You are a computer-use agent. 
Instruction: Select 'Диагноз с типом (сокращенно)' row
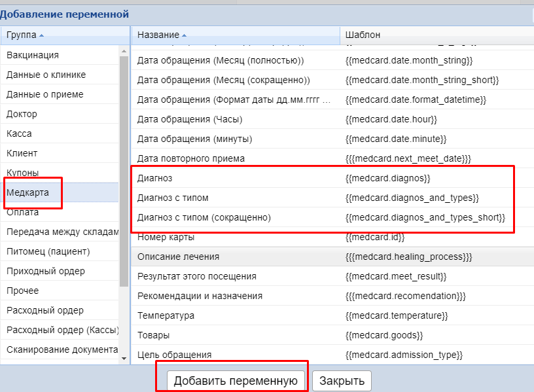point(204,217)
